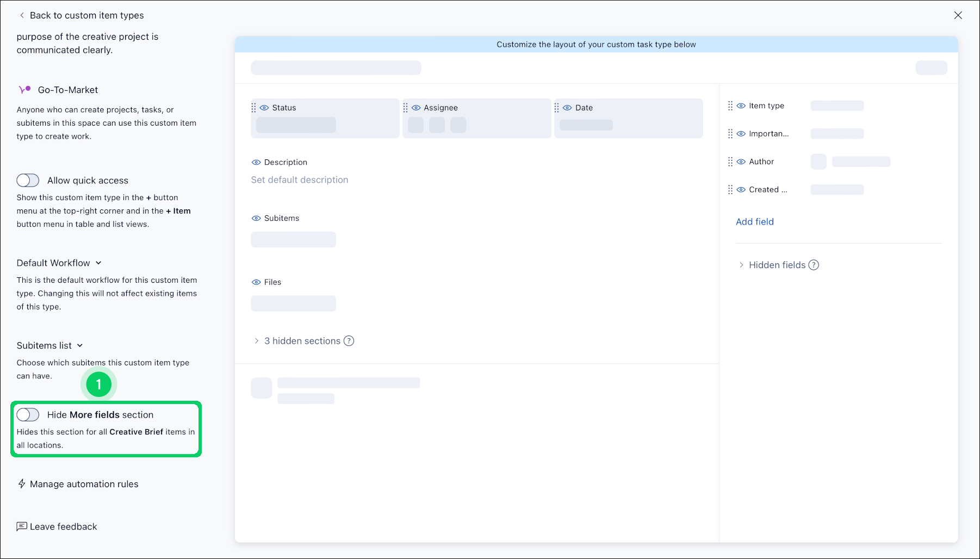Screen dimensions: 980x559
Task: Enable the Allow quick access toggle
Action: pyautogui.click(x=27, y=180)
